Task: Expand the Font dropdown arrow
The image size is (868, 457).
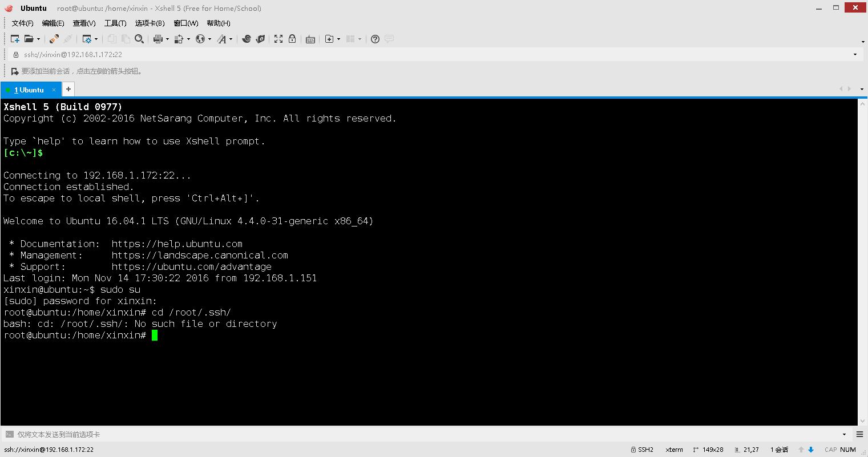Action: pyautogui.click(x=231, y=39)
